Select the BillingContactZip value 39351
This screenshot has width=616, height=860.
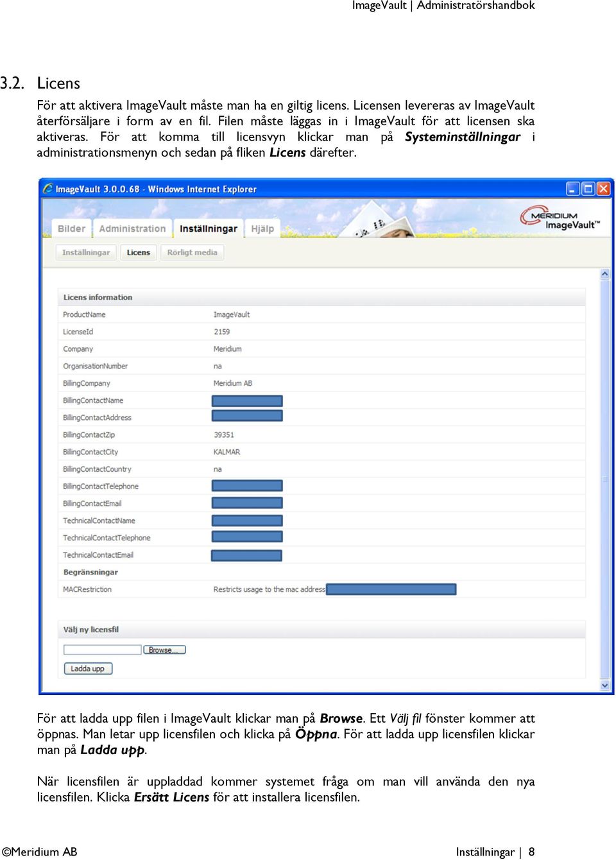(x=223, y=435)
